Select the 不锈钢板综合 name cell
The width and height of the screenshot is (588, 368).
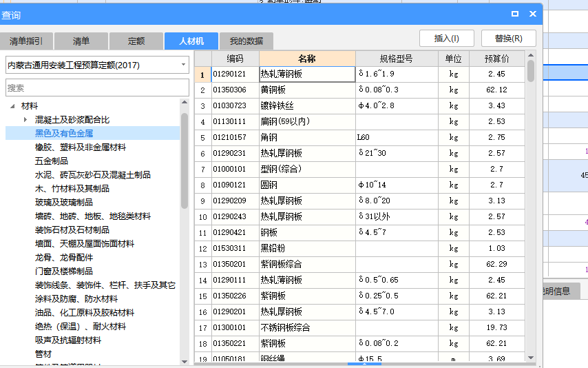tap(307, 327)
